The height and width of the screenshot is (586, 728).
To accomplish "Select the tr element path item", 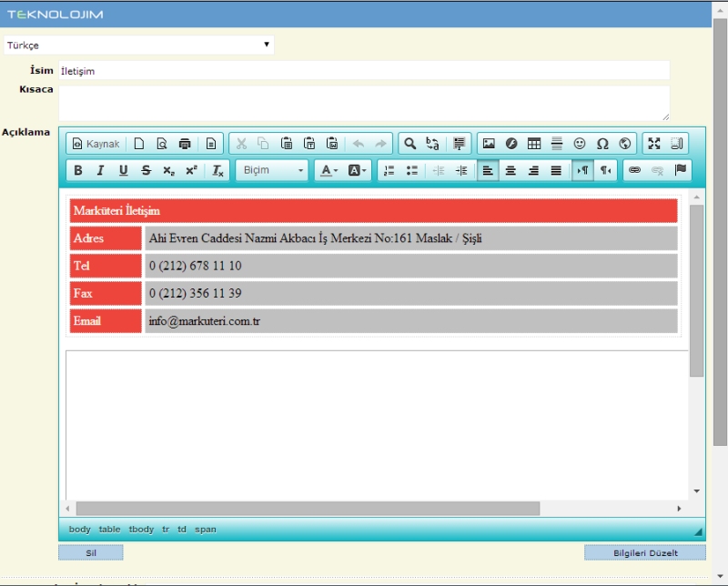I will [166, 530].
